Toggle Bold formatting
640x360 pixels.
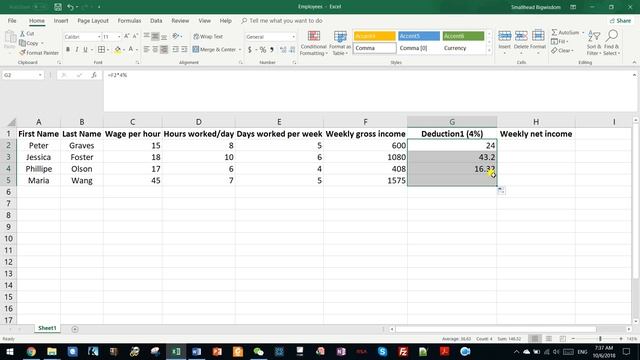coord(68,50)
